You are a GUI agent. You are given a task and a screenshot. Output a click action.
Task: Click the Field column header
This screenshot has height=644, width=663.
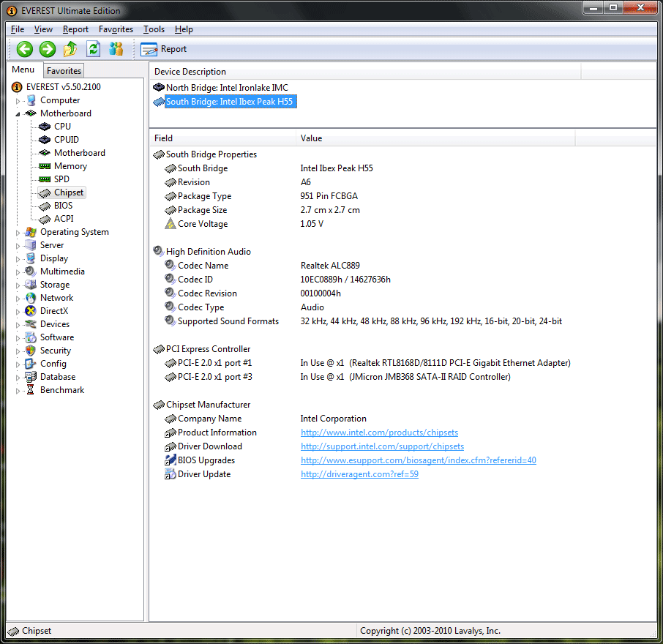pyautogui.click(x=223, y=138)
